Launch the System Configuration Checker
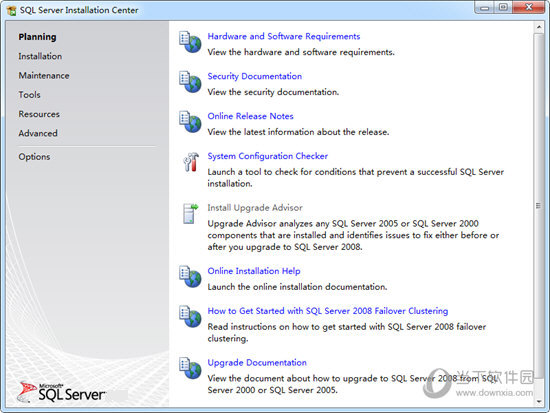 [x=267, y=156]
